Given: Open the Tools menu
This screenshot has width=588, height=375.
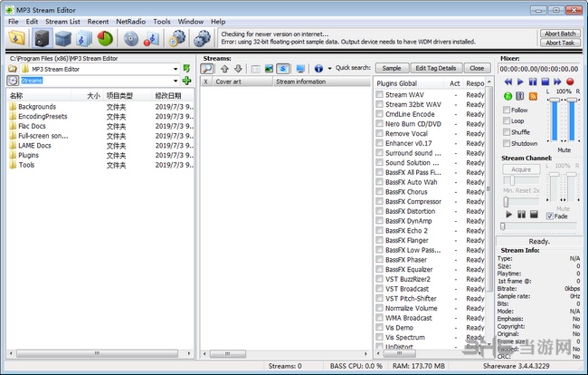Looking at the screenshot, I should tap(162, 22).
